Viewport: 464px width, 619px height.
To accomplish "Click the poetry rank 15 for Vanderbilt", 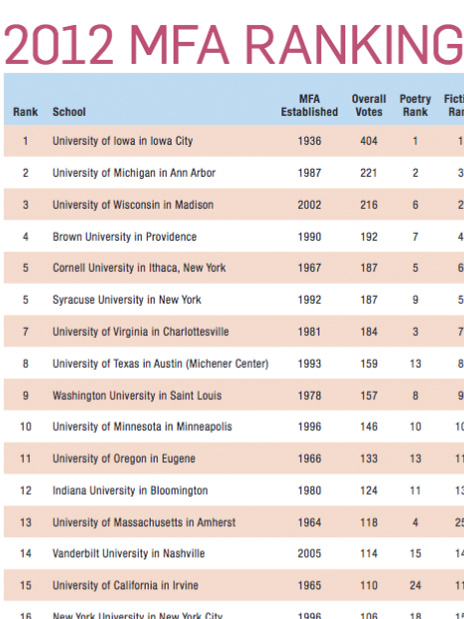I will pyautogui.click(x=415, y=553).
